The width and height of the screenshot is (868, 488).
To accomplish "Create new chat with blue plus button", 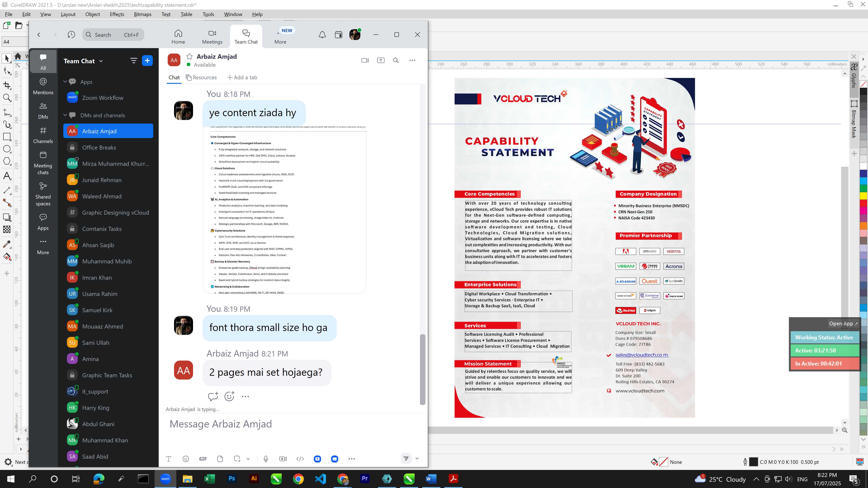I will pos(147,61).
